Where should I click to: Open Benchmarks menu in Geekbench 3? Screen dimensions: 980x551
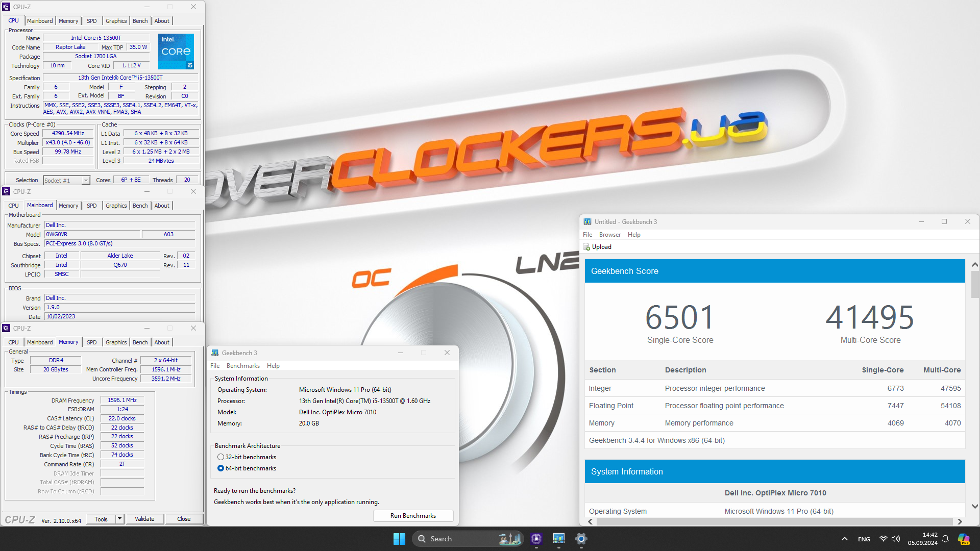click(243, 366)
